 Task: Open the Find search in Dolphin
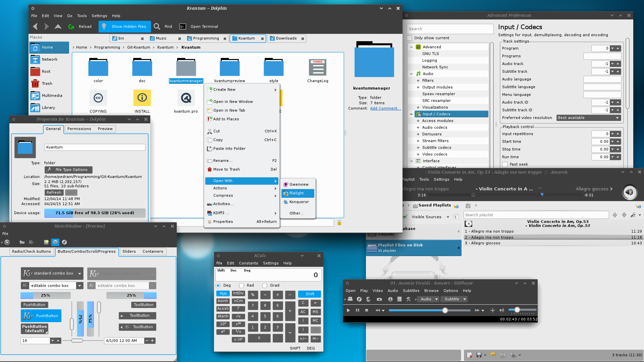point(163,26)
